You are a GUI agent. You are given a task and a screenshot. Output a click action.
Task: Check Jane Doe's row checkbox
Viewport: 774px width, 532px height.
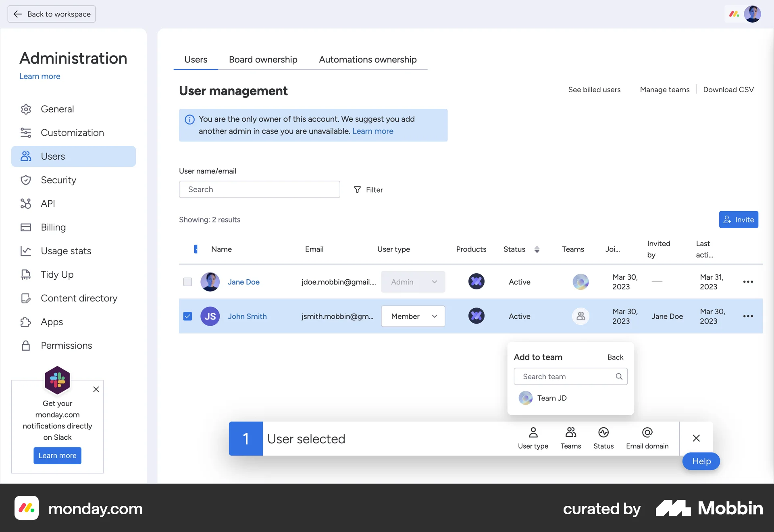pos(187,282)
